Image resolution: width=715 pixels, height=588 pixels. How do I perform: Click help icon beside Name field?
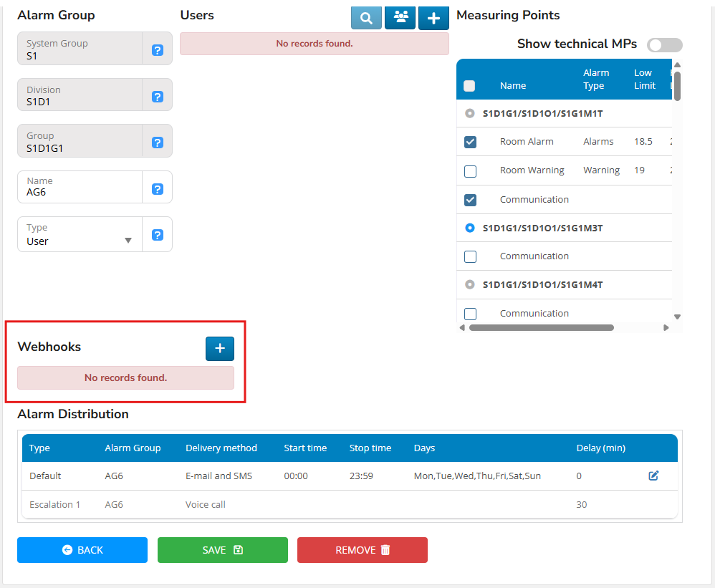(158, 189)
